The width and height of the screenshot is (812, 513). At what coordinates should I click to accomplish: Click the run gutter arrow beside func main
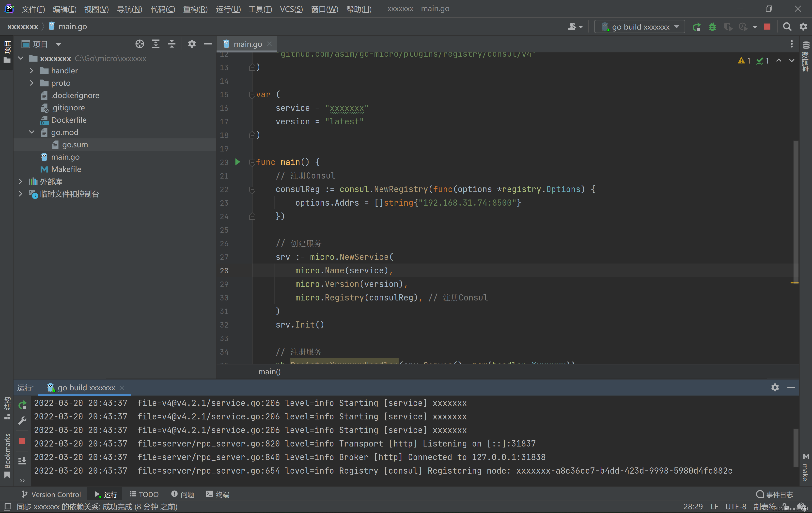237,162
